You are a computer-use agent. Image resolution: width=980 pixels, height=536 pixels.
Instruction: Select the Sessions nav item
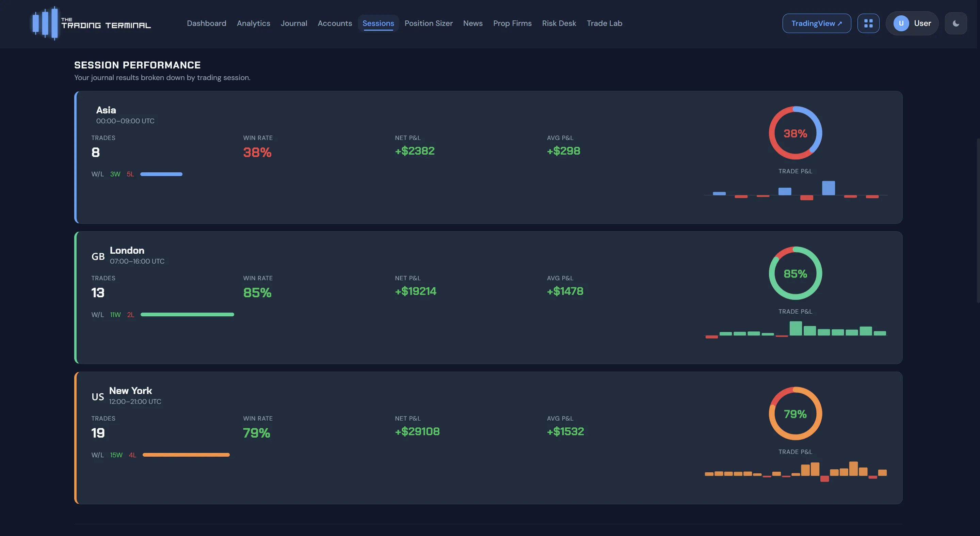click(x=378, y=23)
